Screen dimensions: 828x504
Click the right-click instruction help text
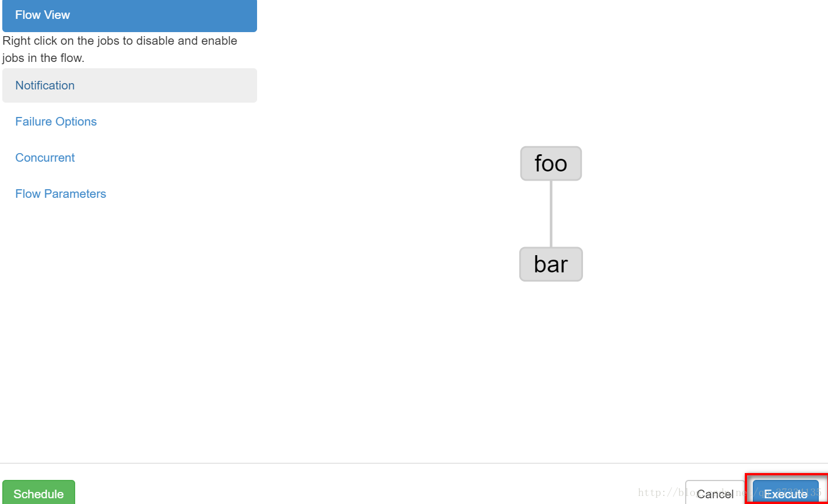point(119,49)
